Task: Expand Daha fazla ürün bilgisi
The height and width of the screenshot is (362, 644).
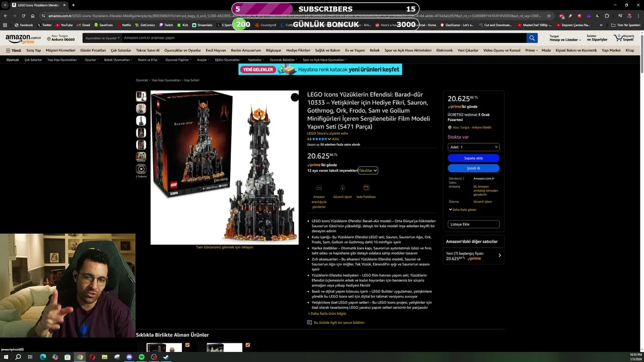Action: click(327, 313)
